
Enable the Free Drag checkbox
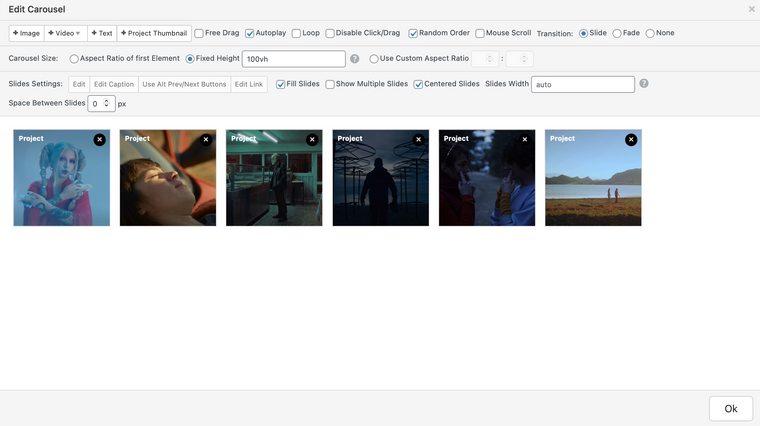(199, 33)
